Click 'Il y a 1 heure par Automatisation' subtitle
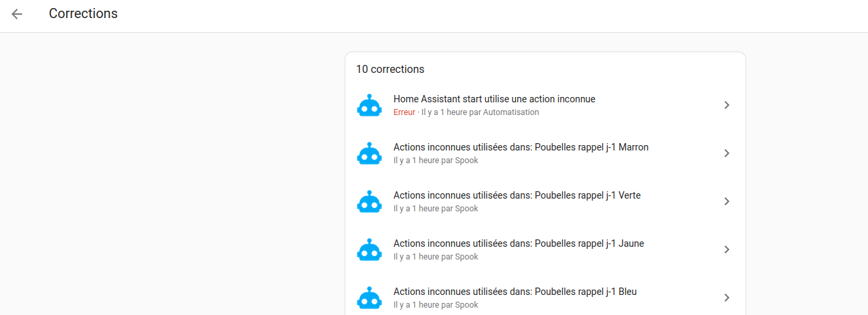Image resolution: width=868 pixels, height=315 pixels. [x=480, y=112]
